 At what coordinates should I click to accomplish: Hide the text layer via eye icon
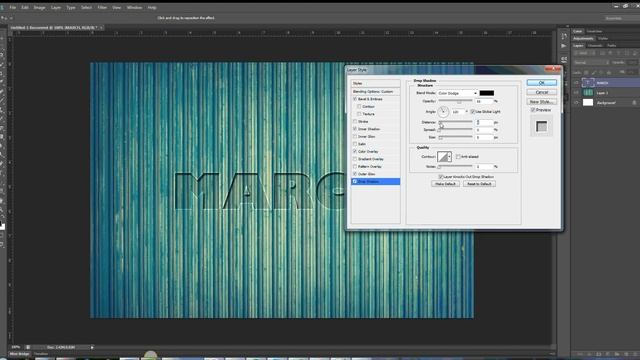[x=576, y=83]
